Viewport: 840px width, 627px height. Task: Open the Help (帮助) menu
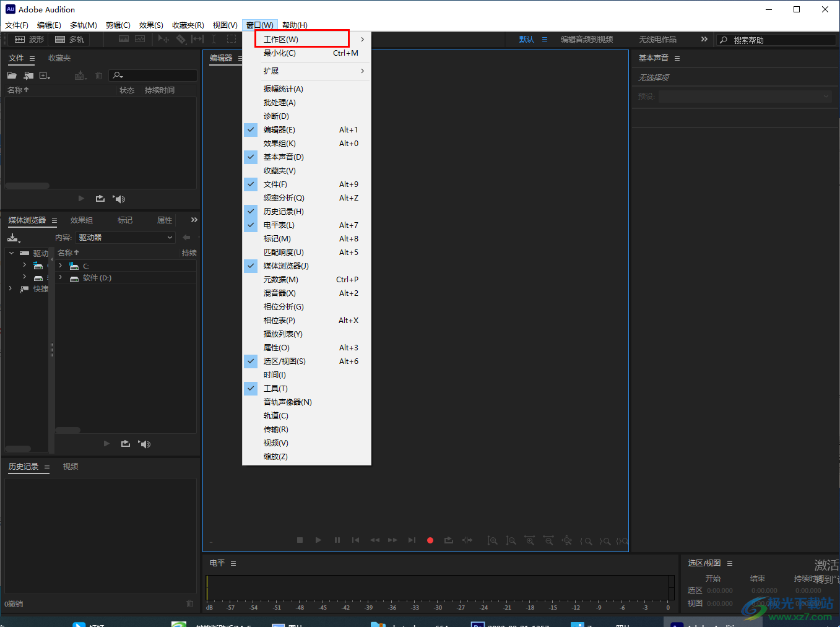pyautogui.click(x=295, y=25)
